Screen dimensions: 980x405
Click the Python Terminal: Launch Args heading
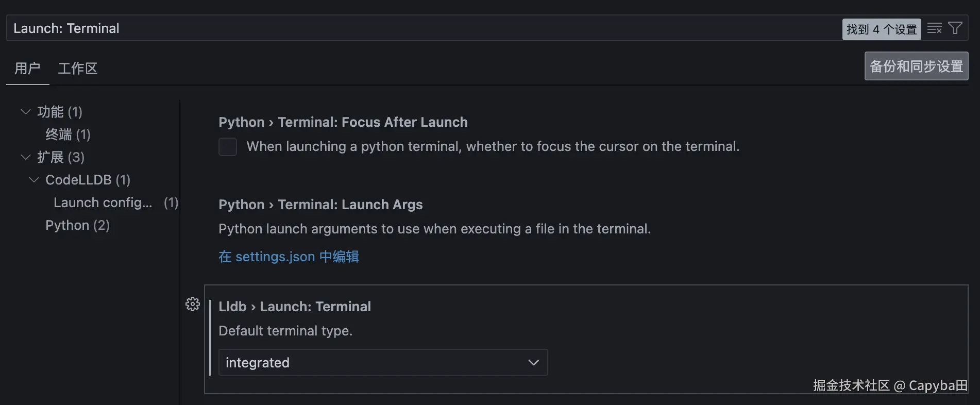click(320, 205)
